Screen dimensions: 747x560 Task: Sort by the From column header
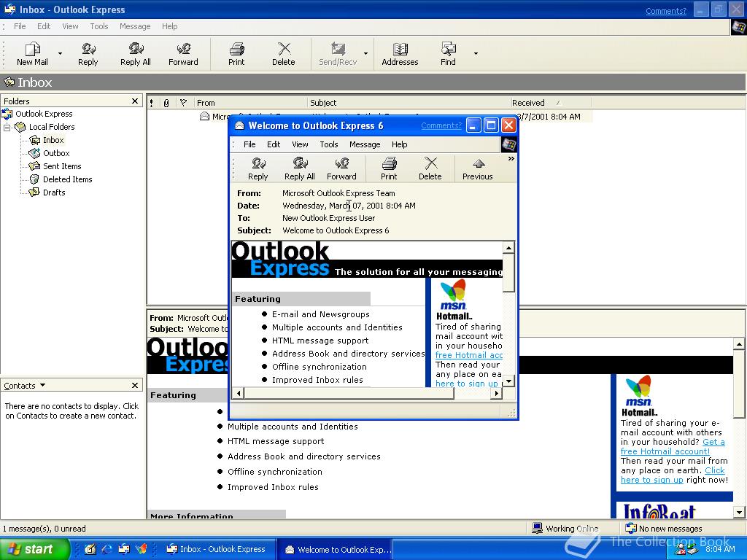(x=250, y=102)
